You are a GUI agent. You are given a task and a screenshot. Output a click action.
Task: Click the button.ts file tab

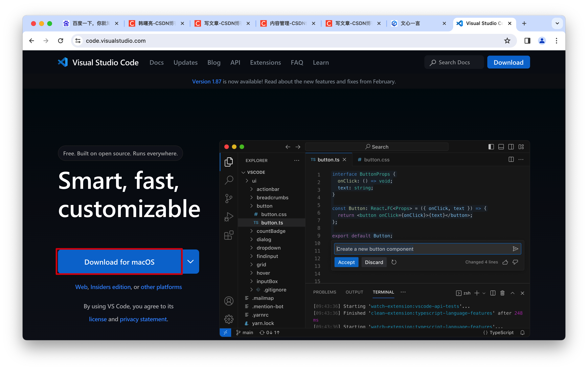(326, 159)
